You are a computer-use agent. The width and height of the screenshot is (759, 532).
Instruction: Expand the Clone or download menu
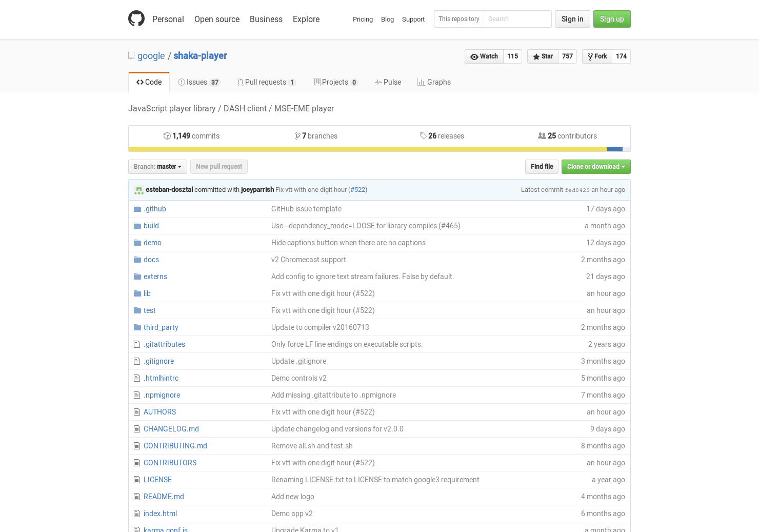pos(595,167)
